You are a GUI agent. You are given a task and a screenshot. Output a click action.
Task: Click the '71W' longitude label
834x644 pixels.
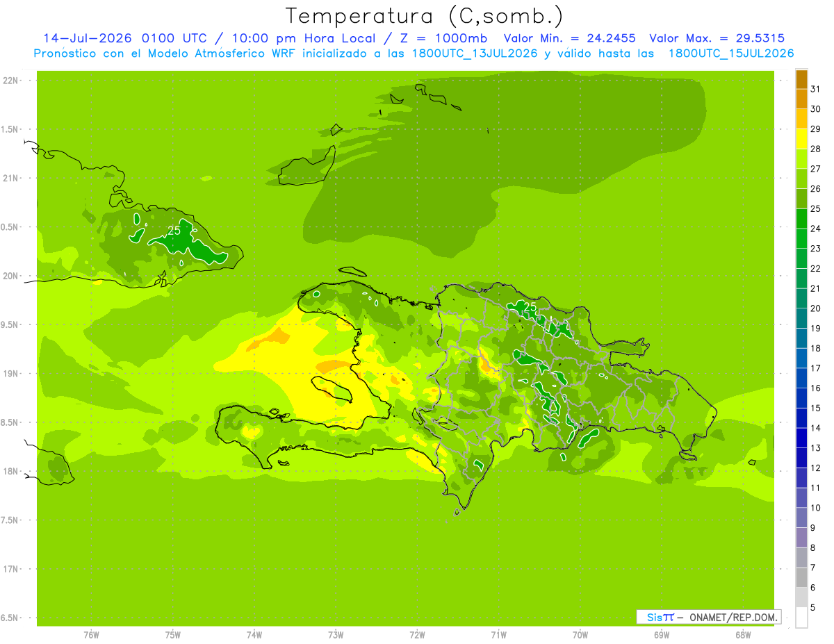point(498,634)
